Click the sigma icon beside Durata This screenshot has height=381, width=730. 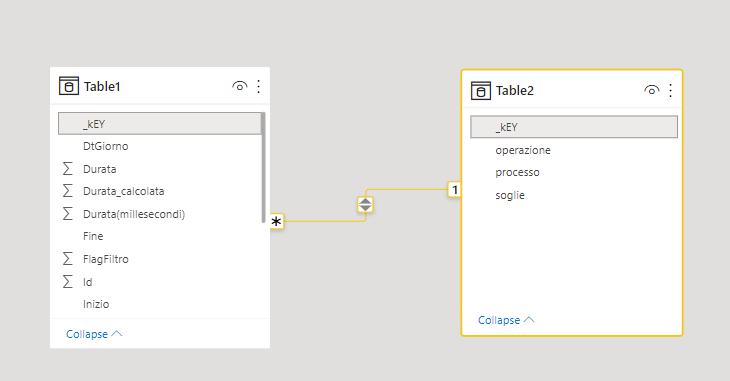pyautogui.click(x=68, y=169)
